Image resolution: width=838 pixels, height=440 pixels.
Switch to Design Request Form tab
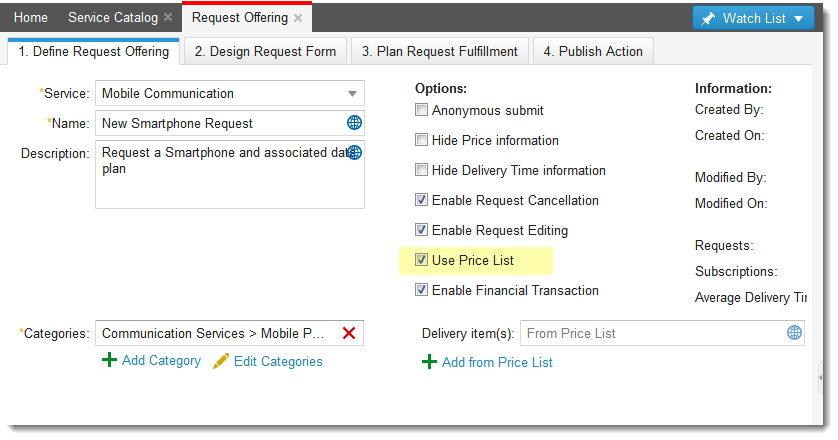point(266,51)
